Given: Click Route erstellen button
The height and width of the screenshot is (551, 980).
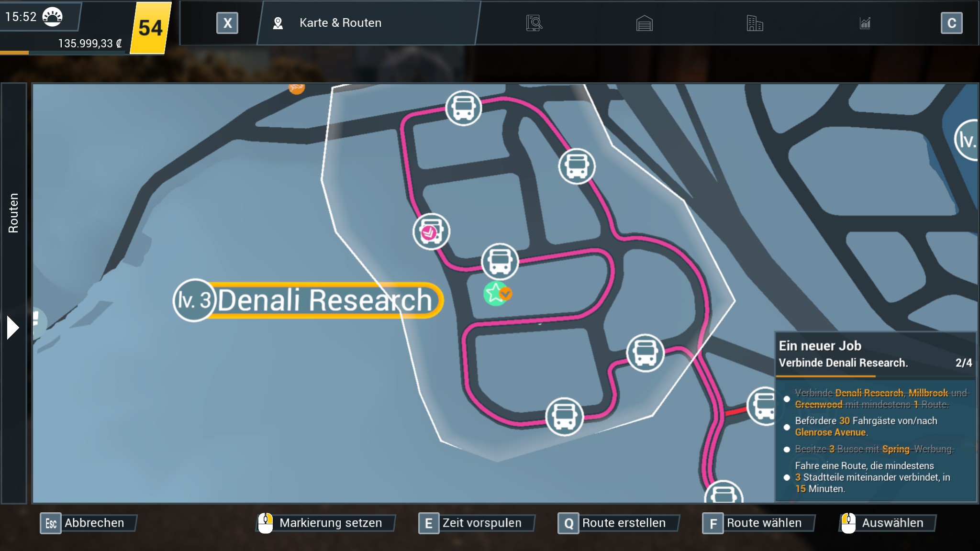Looking at the screenshot, I should pos(618,523).
